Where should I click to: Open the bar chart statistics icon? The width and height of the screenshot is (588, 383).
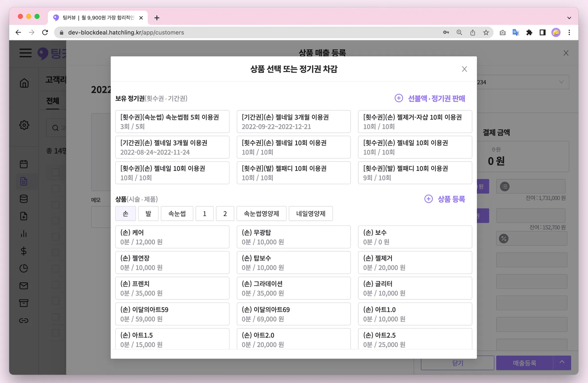point(24,234)
